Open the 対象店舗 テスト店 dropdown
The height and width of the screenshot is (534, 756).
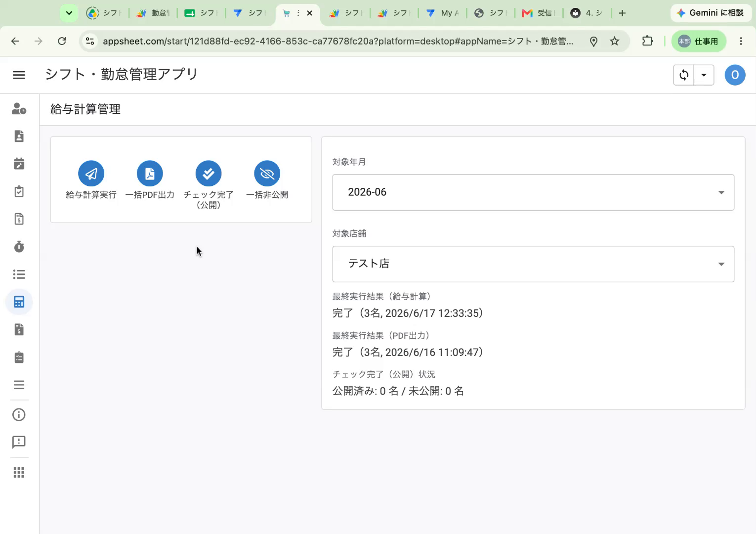(533, 264)
